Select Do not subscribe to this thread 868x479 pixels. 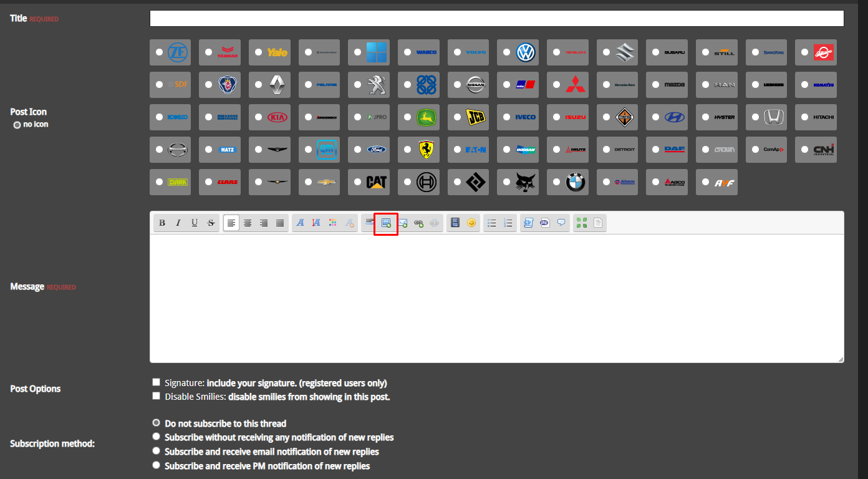(x=156, y=423)
